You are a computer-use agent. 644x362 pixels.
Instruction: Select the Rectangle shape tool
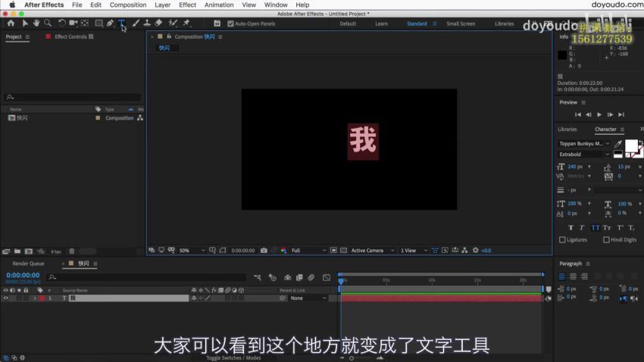[99, 23]
